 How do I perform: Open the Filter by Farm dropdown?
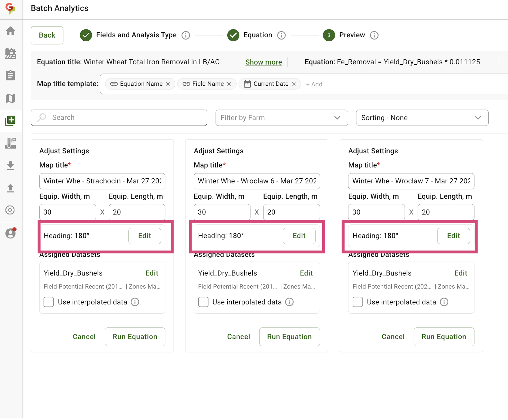[281, 118]
